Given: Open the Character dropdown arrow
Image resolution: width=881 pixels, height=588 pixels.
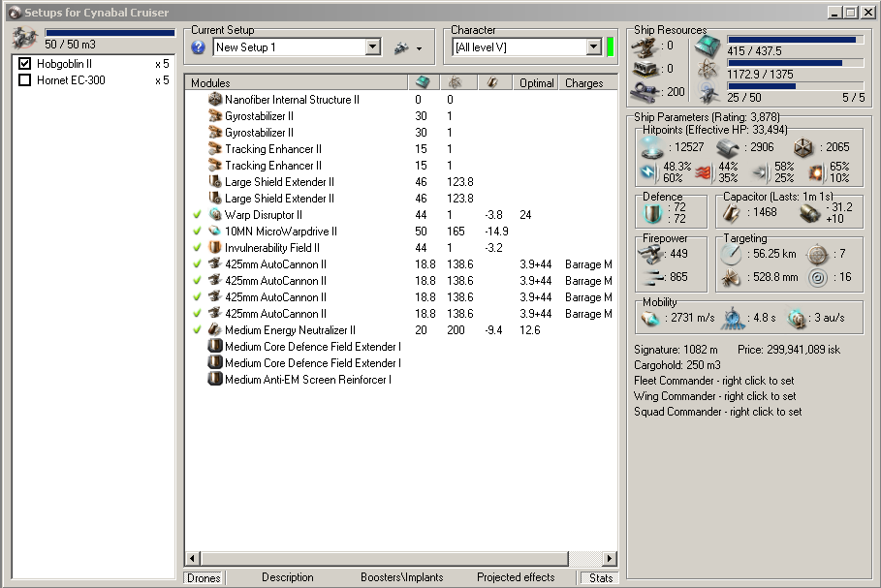Looking at the screenshot, I should click(594, 47).
